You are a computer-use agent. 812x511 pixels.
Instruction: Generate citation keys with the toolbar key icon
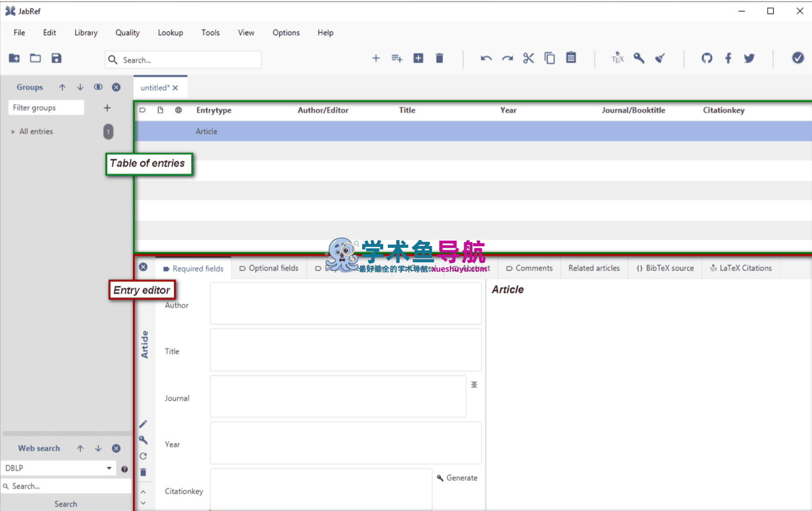click(x=639, y=58)
